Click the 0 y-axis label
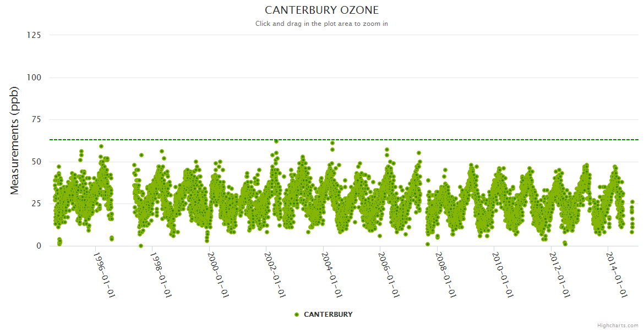 tap(38, 246)
